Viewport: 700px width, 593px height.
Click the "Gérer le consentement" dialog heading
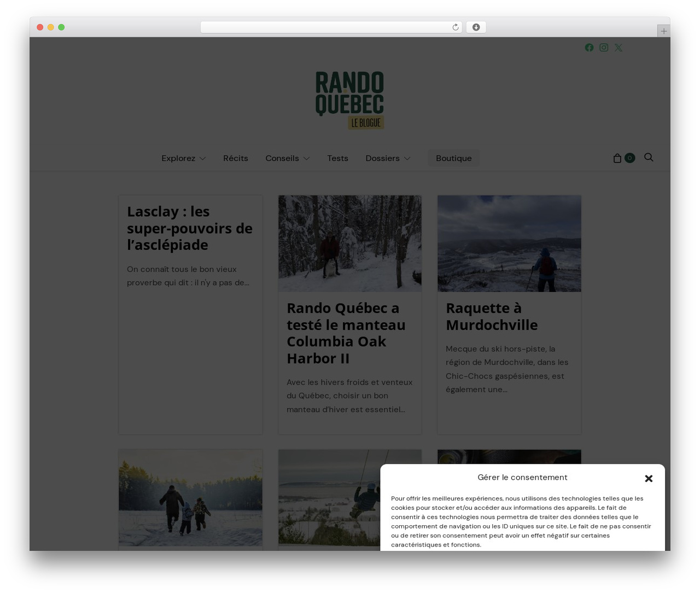(x=522, y=478)
